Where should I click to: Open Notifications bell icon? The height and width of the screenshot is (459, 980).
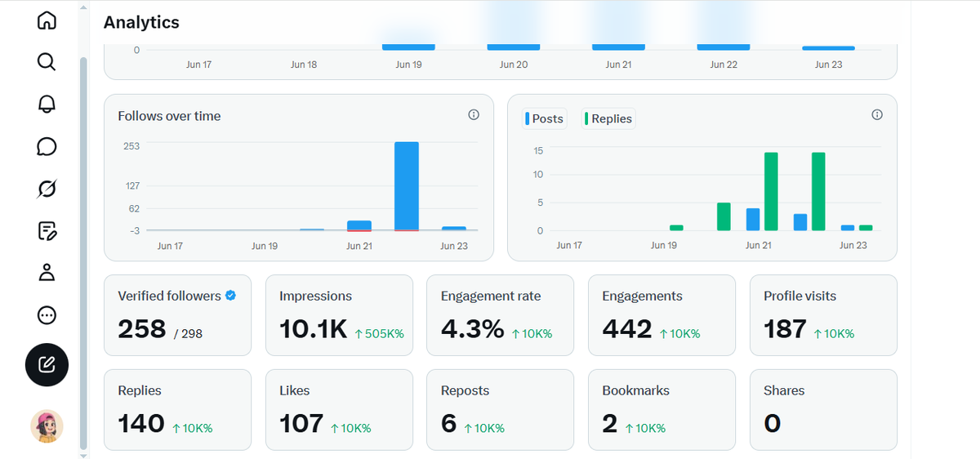tap(47, 104)
